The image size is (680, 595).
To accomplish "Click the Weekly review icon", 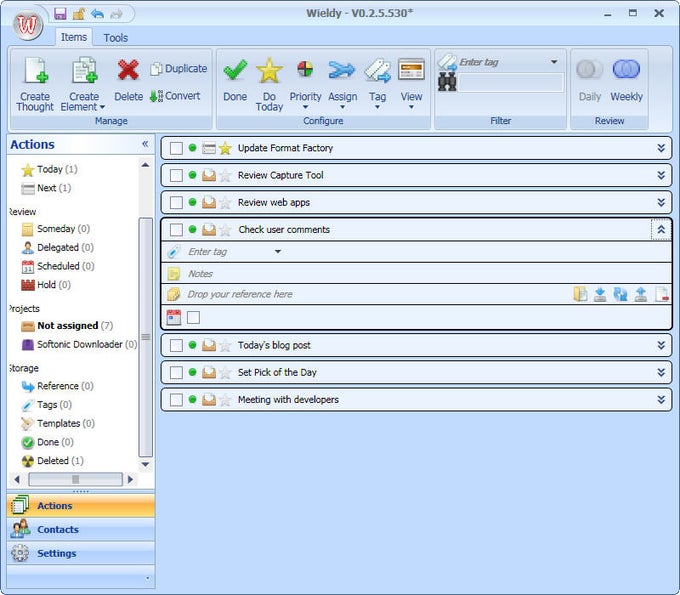I will (626, 69).
